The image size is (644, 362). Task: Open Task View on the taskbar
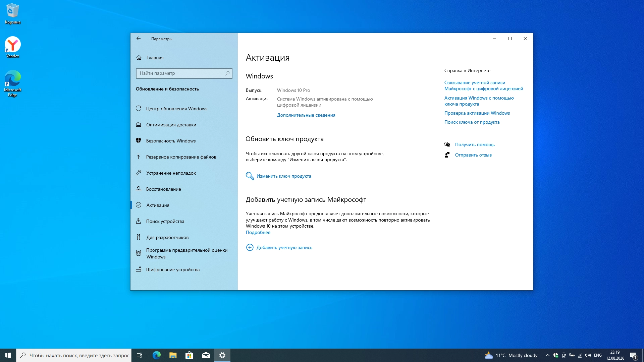(x=140, y=355)
